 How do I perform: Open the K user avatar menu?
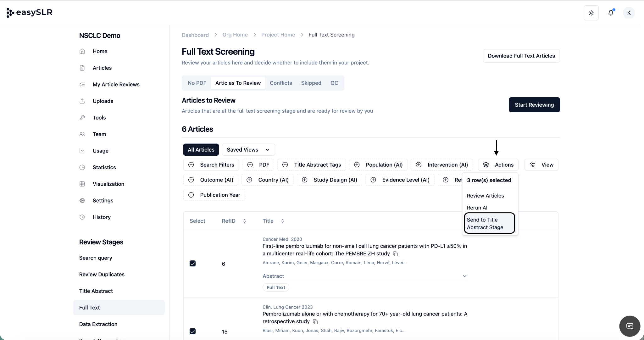(x=629, y=13)
